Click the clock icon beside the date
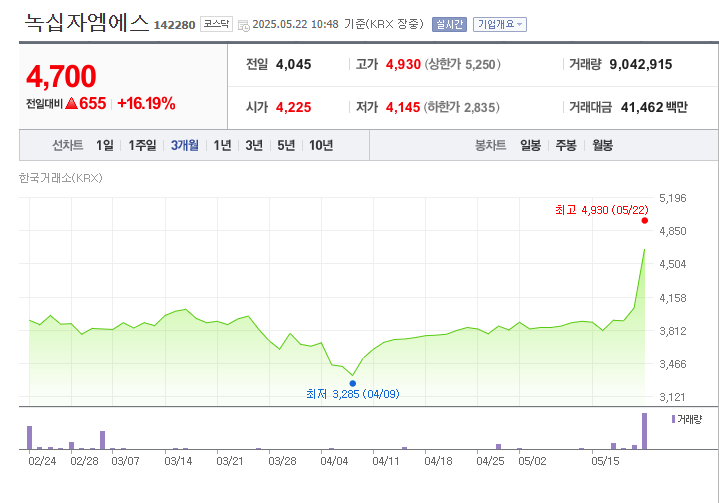The width and height of the screenshot is (719, 503). click(244, 25)
